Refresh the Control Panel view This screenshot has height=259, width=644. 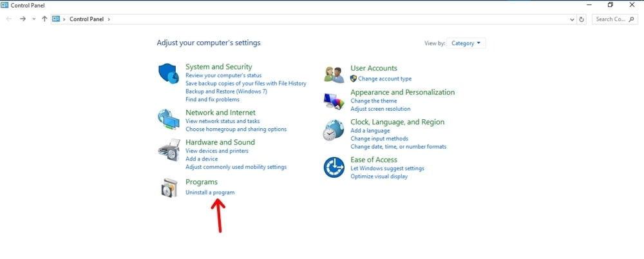pos(582,19)
